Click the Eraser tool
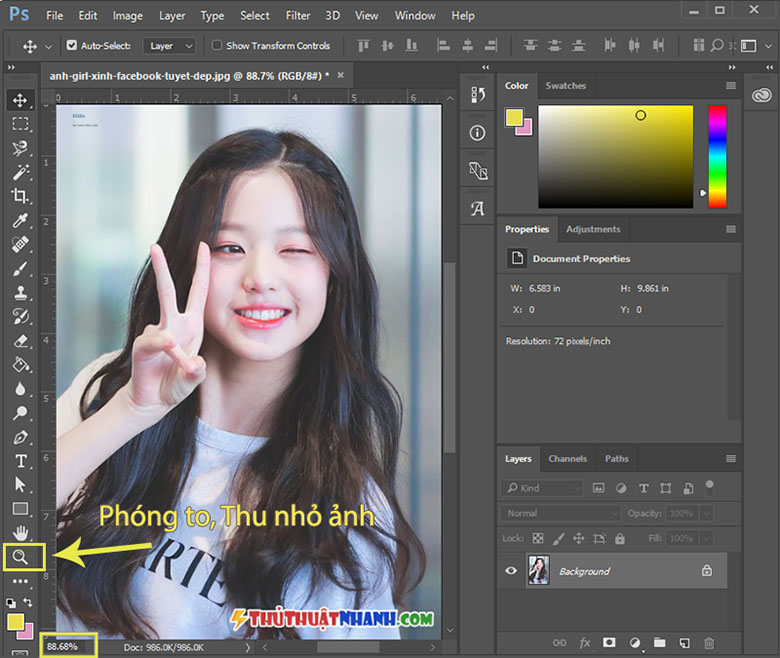 20,341
